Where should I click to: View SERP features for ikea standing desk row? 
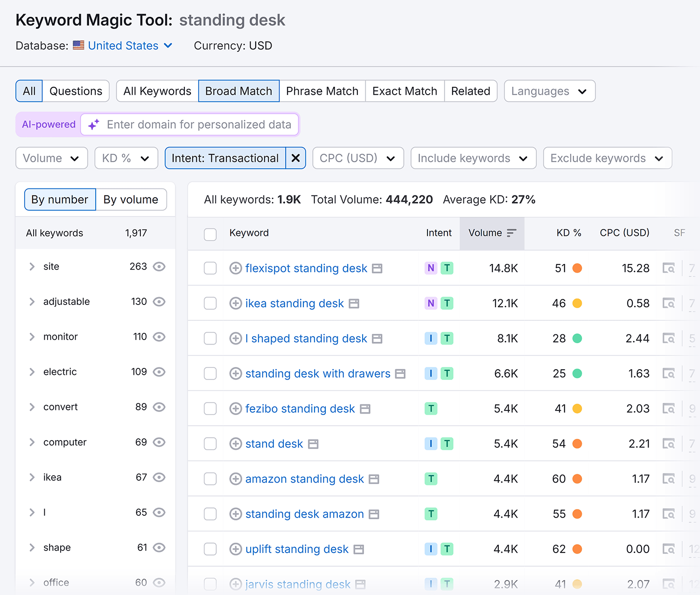tap(669, 303)
